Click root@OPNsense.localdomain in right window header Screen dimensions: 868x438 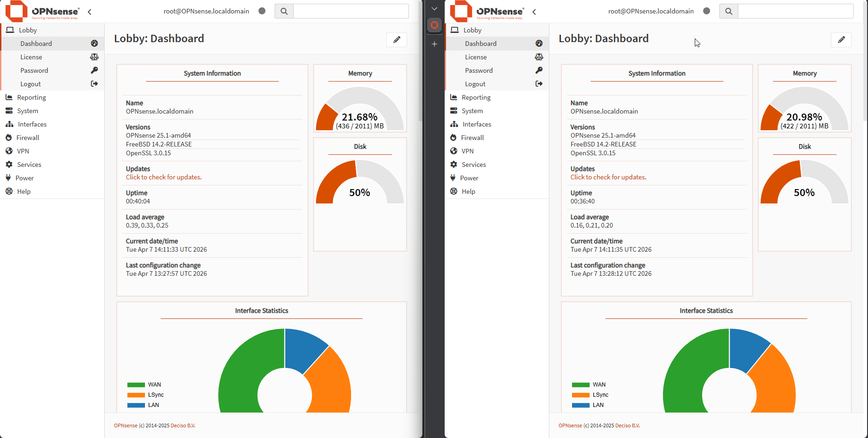click(651, 11)
